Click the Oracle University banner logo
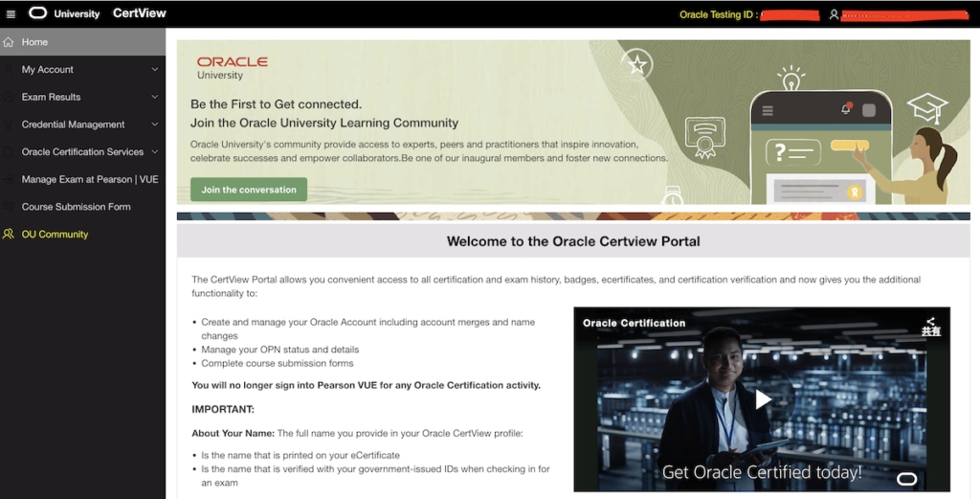This screenshot has height=499, width=980. click(x=232, y=67)
